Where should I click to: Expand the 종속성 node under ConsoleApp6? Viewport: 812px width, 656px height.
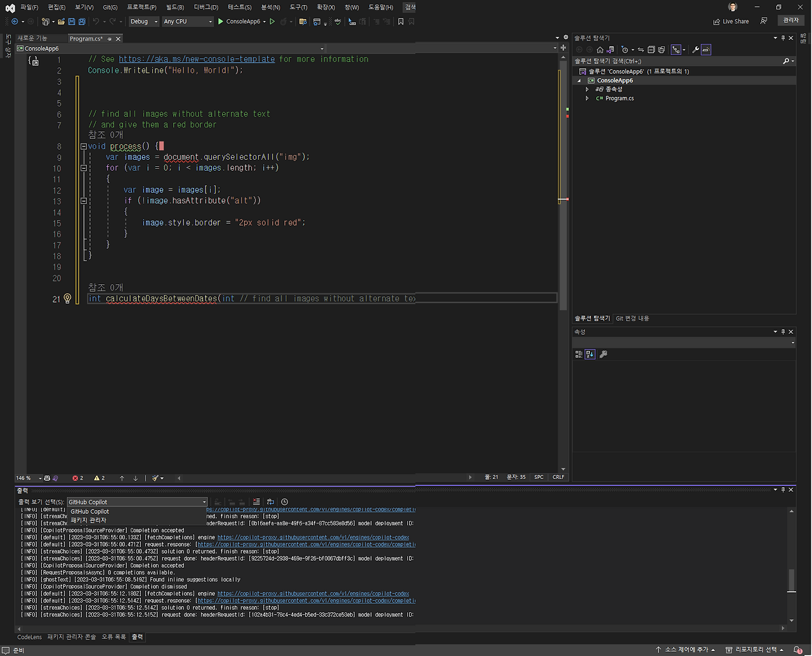(x=587, y=89)
